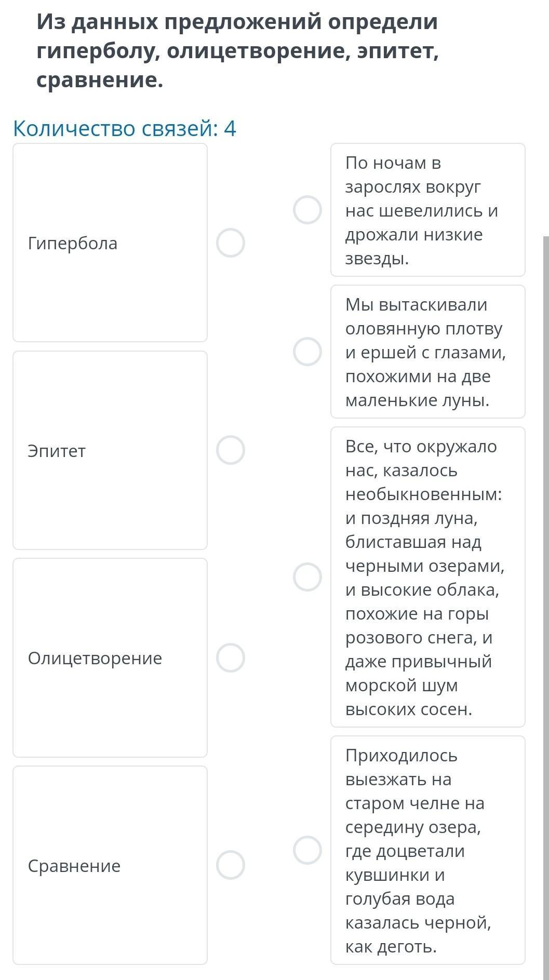Screen dimensions: 549x980
Task: Click the 'По ночам в зарослях' answer card
Action: [427, 210]
